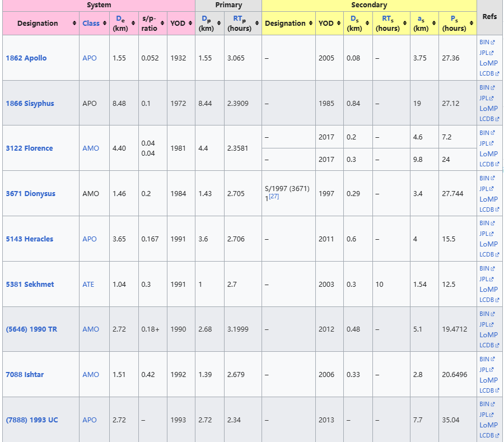Open BIN reference for 1862 Apollo
Viewport: 504px width, 442px height.
coord(484,42)
